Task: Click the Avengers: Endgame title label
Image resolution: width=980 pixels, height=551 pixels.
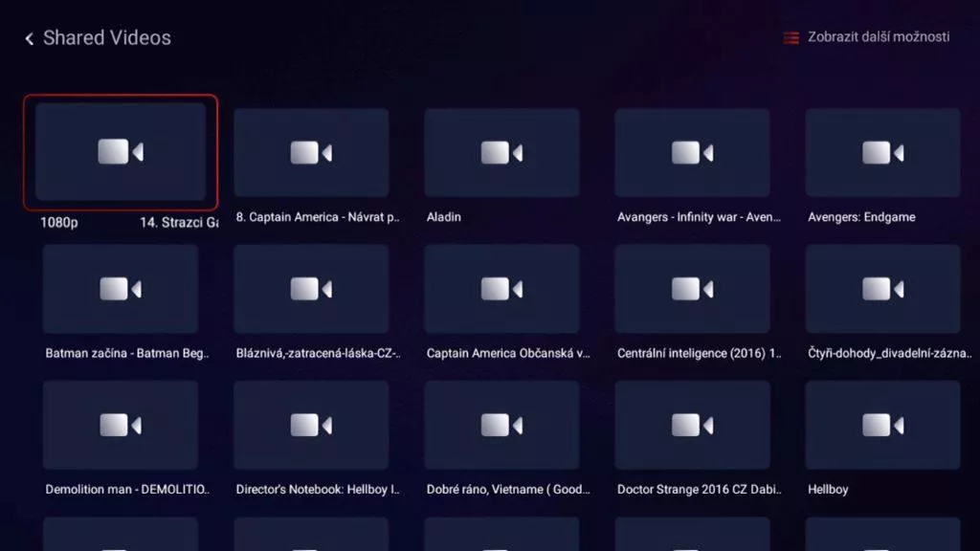Action: click(x=861, y=217)
